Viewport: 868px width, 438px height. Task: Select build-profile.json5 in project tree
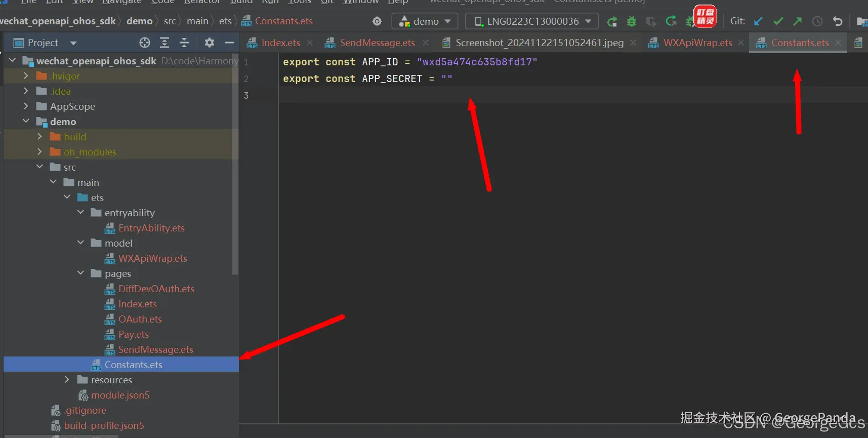(x=104, y=425)
